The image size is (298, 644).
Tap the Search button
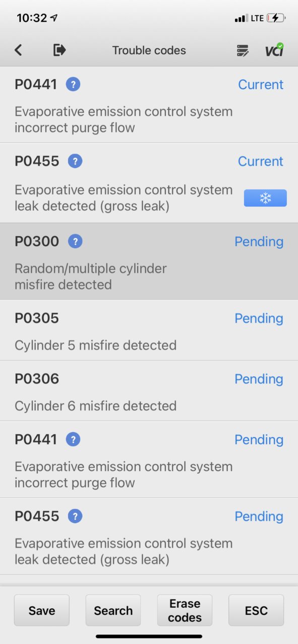(113, 610)
